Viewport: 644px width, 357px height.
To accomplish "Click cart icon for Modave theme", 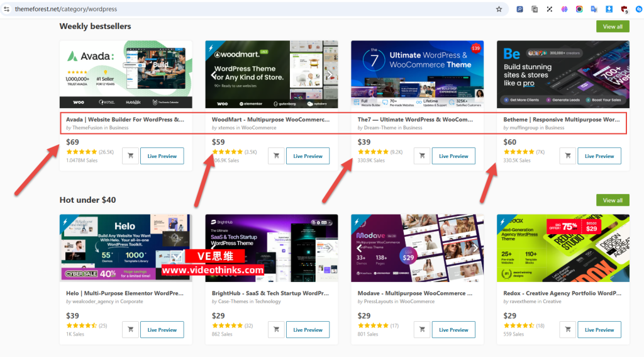I will click(422, 329).
